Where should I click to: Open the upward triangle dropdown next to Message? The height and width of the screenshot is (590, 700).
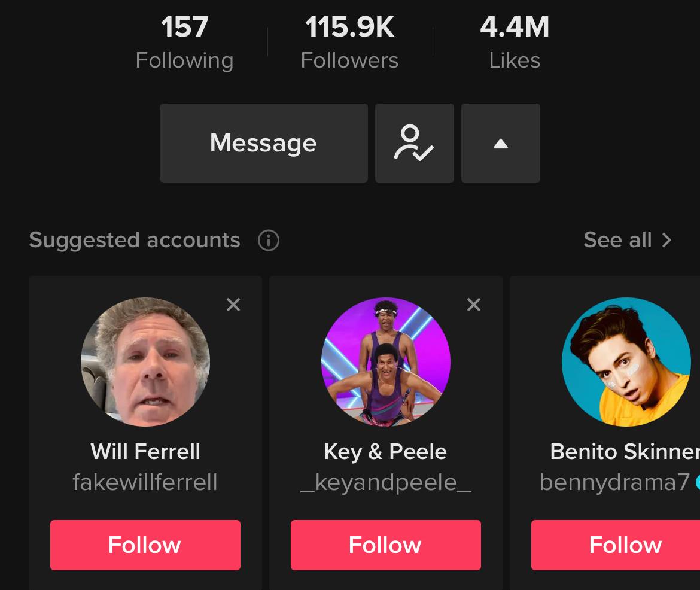tap(500, 142)
